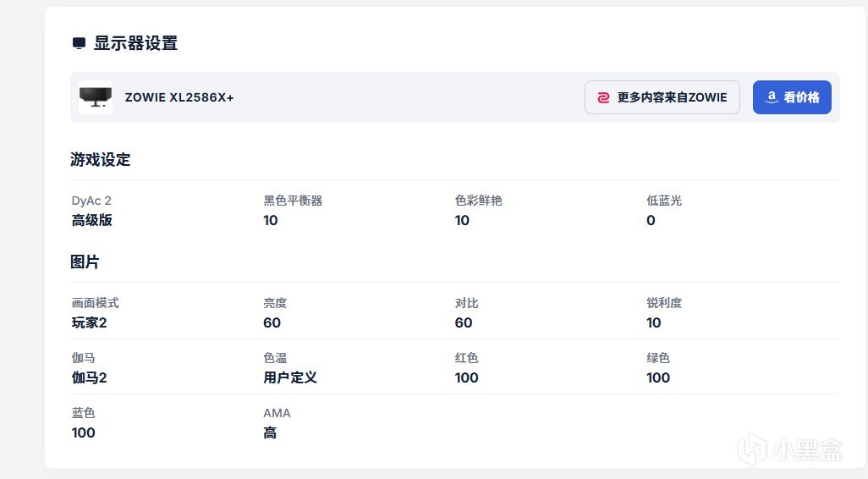Click the AMA value 高

click(x=270, y=432)
